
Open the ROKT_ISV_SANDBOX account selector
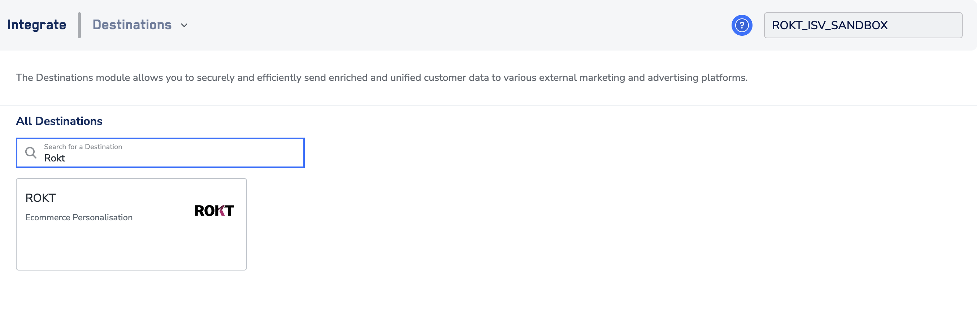[x=863, y=25]
